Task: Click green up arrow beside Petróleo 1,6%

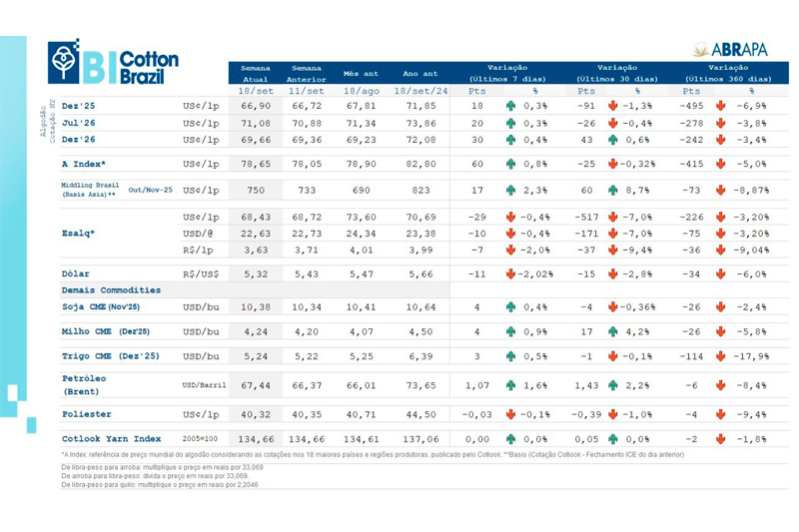Action: [x=510, y=384]
